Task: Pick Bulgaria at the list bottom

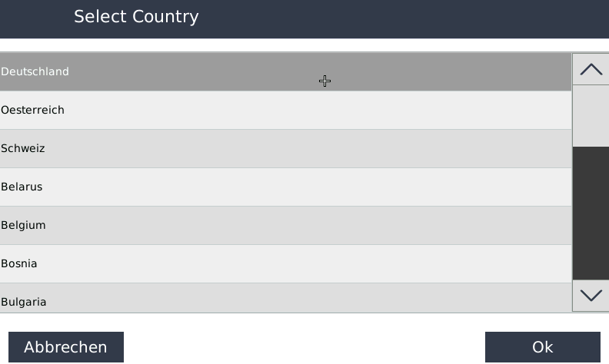Action: (285, 299)
